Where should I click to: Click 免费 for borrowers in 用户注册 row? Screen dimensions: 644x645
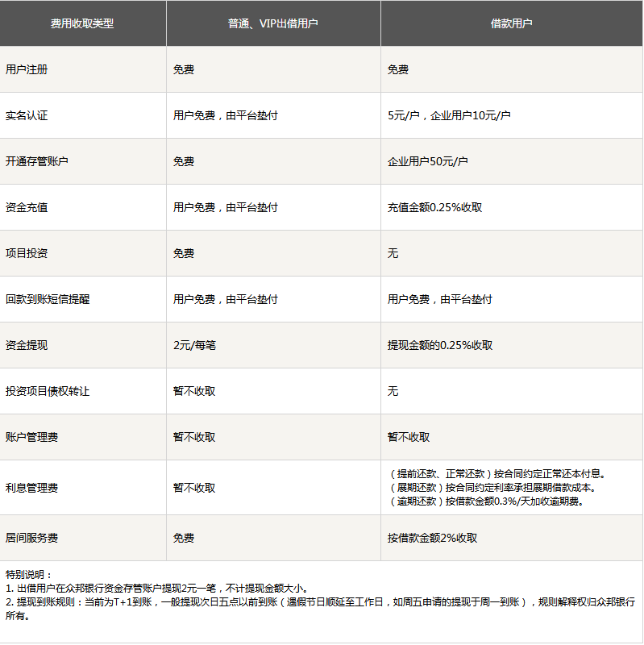pyautogui.click(x=398, y=69)
